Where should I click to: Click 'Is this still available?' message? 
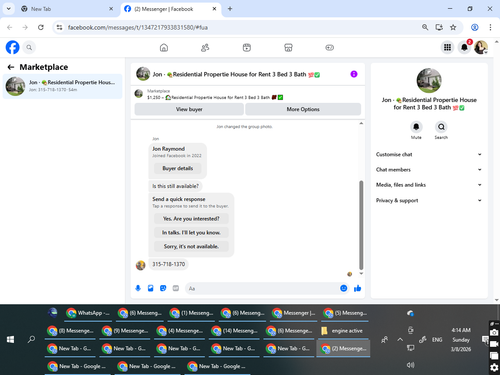tap(175, 186)
